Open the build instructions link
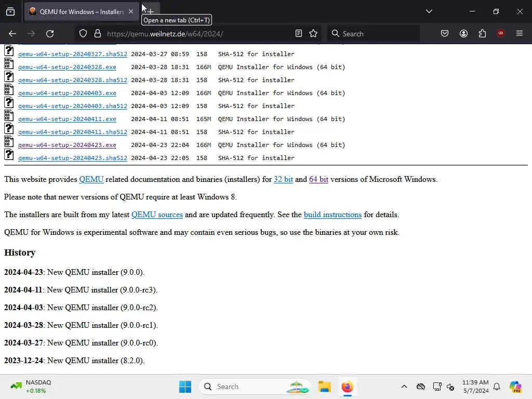Image resolution: width=532 pixels, height=399 pixels. (x=332, y=215)
